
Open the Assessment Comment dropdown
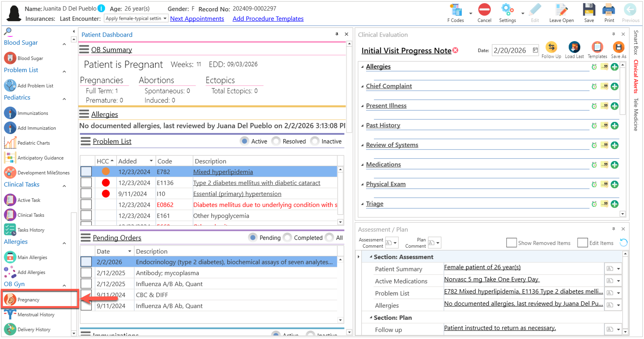point(395,243)
